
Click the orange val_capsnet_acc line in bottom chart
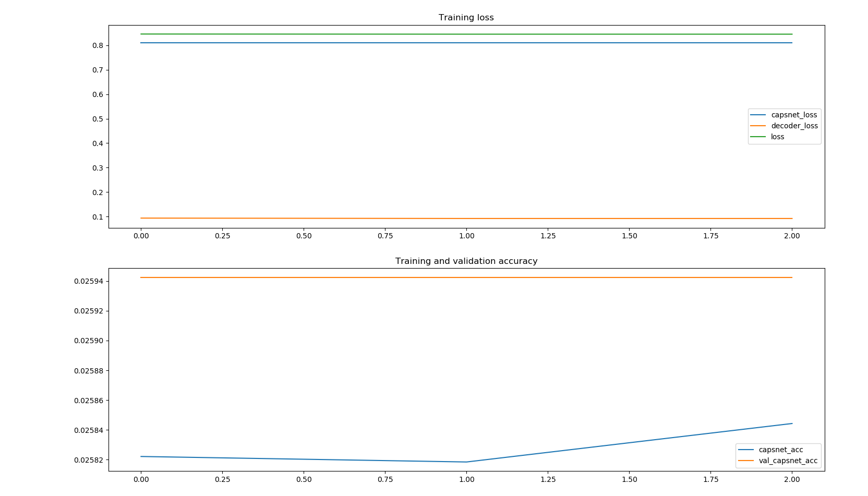(x=466, y=277)
